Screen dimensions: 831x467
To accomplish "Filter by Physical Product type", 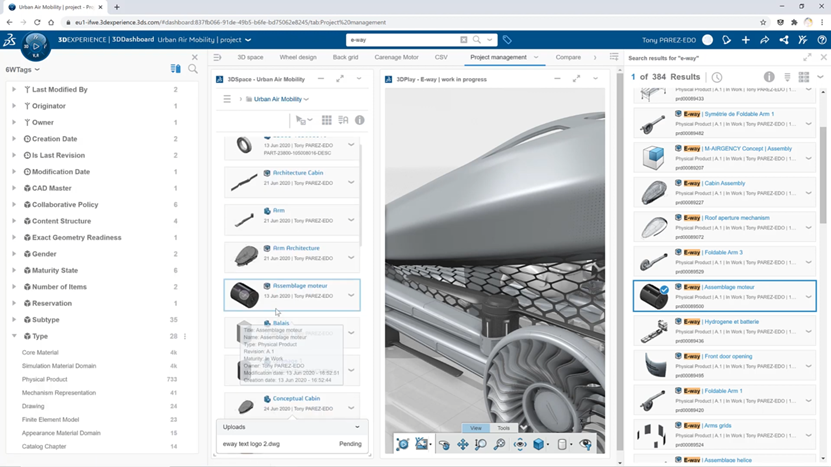I will (x=45, y=380).
